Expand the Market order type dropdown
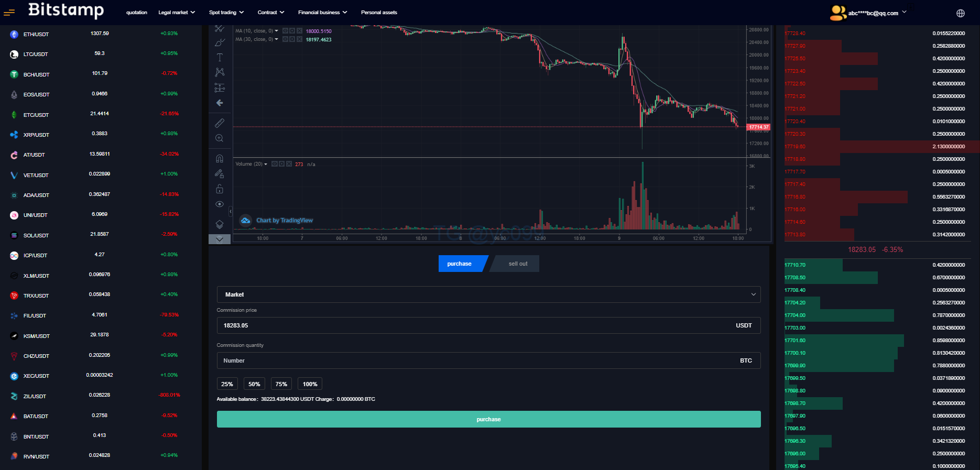This screenshot has height=470, width=980. click(488, 294)
